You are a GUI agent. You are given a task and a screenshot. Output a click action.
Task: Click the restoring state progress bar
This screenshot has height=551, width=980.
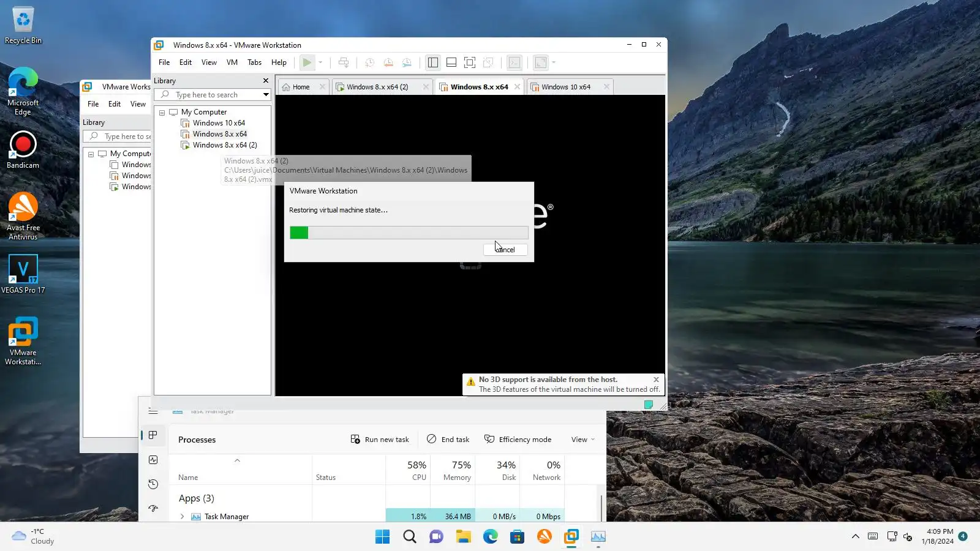(x=409, y=233)
